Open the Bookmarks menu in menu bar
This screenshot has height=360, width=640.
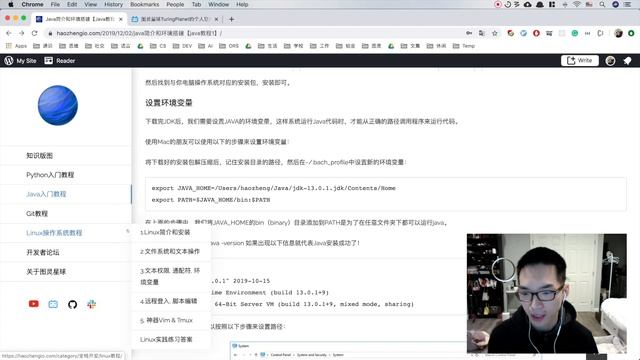point(144,4)
